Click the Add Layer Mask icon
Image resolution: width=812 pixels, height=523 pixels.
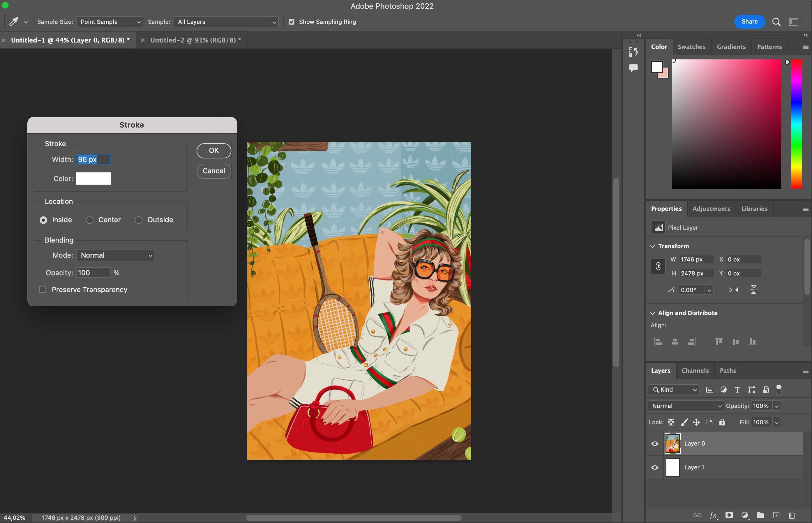click(729, 515)
